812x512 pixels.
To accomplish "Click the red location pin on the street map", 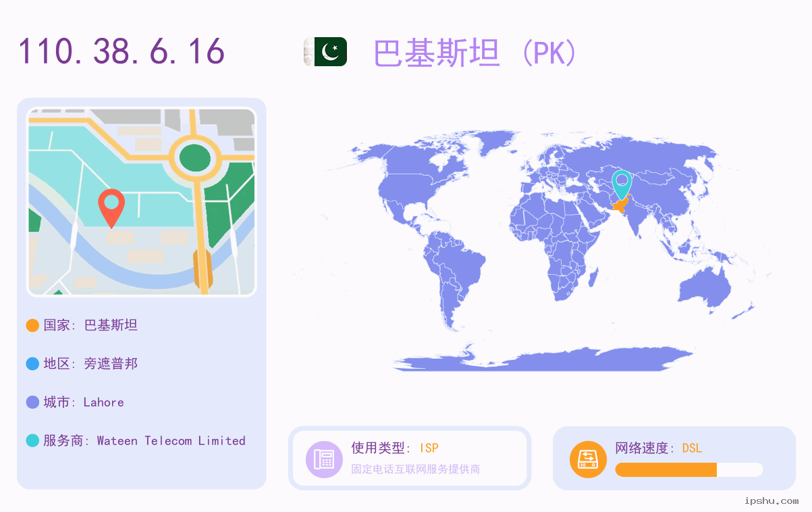I will (x=111, y=208).
